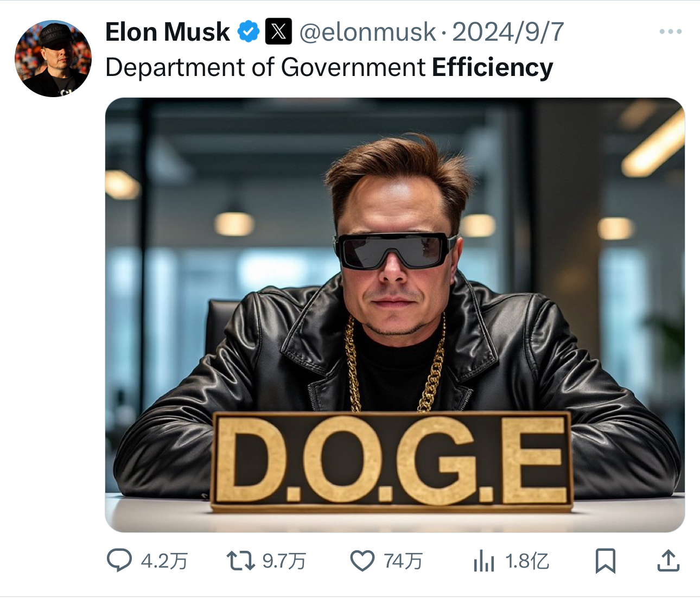
Task: Click the 1.8亿 view count
Action: click(x=527, y=561)
